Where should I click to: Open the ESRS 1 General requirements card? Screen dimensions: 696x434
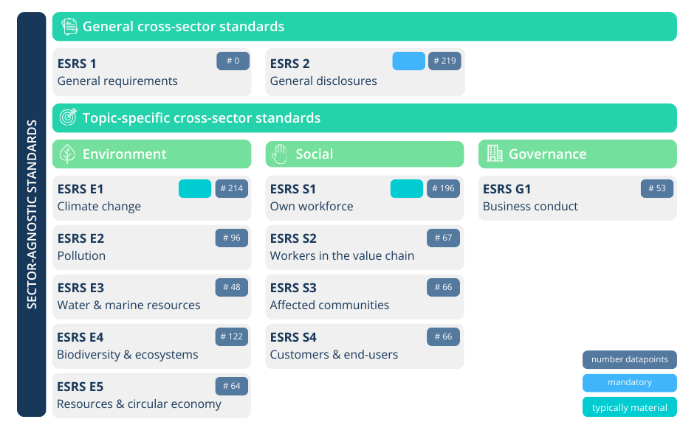tap(152, 71)
